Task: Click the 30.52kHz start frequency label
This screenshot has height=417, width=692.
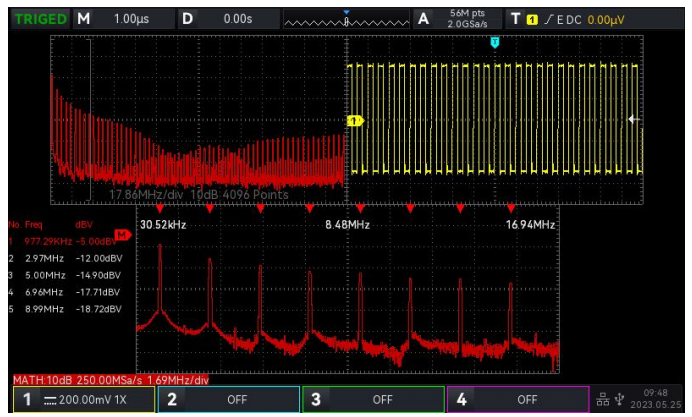Action: click(x=163, y=225)
